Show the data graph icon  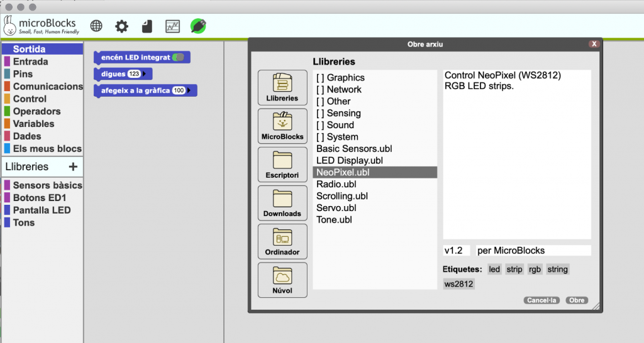(172, 26)
